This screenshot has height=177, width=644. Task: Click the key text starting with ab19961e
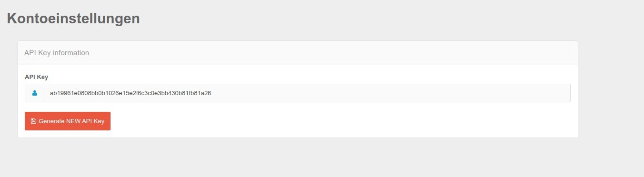131,93
